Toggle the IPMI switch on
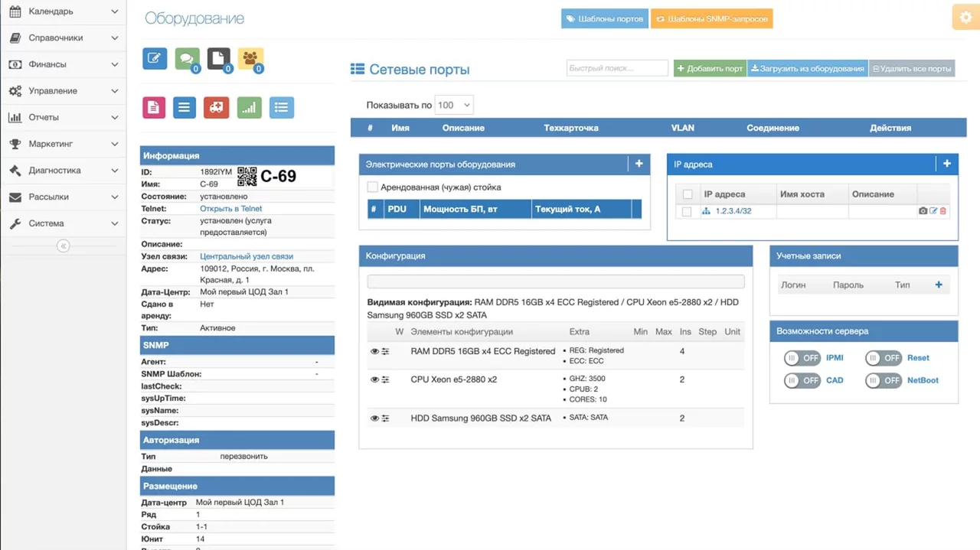 pyautogui.click(x=802, y=358)
